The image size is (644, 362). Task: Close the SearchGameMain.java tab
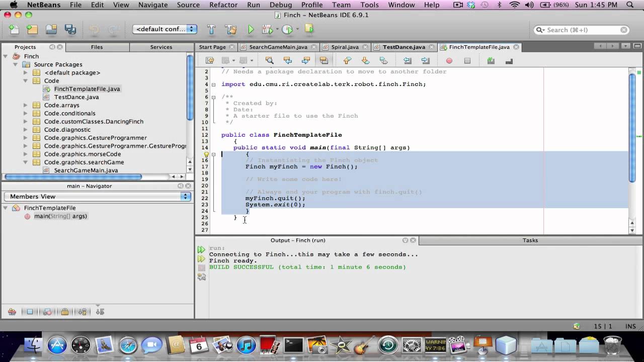click(x=313, y=47)
